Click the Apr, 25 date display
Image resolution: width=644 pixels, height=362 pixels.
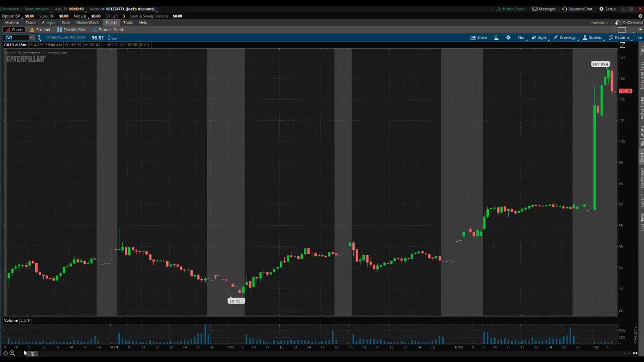pyautogui.click(x=61, y=9)
